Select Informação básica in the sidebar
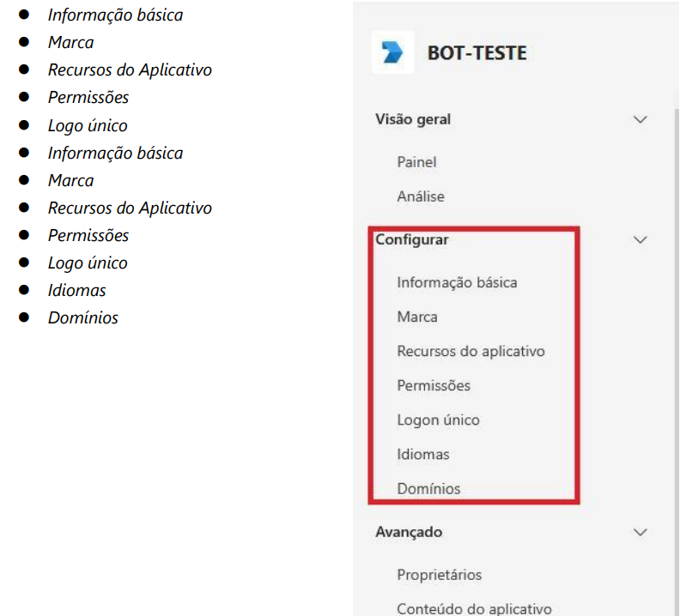680x616 pixels. pyautogui.click(x=457, y=282)
